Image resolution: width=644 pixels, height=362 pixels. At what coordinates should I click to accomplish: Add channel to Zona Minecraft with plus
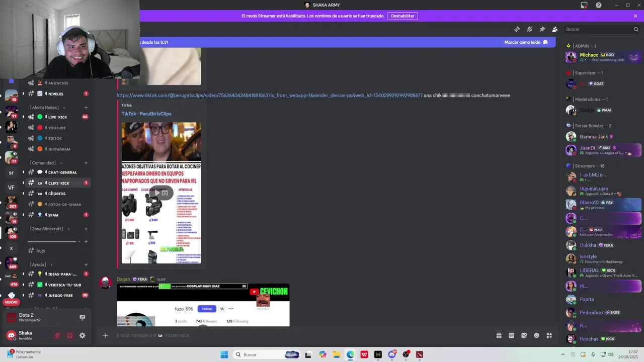(x=86, y=229)
